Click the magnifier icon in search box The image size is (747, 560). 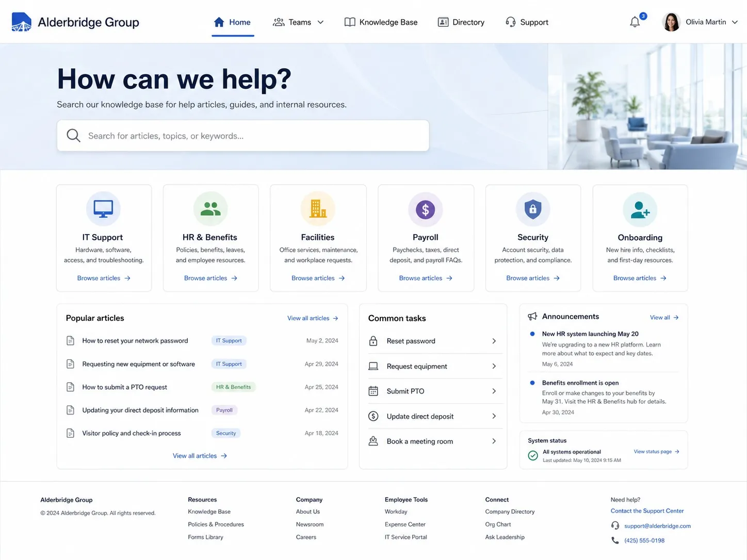click(x=74, y=136)
